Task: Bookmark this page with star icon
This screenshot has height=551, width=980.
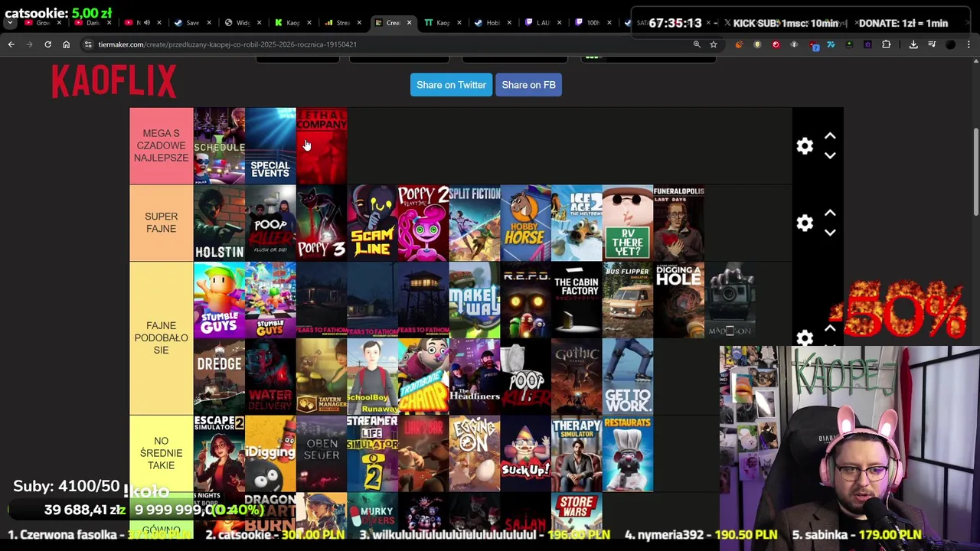Action: pos(714,44)
